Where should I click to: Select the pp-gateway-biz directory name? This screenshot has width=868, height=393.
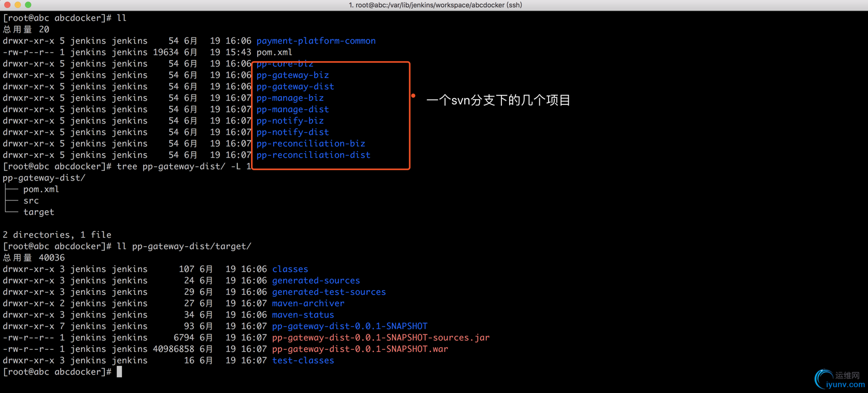tap(292, 75)
